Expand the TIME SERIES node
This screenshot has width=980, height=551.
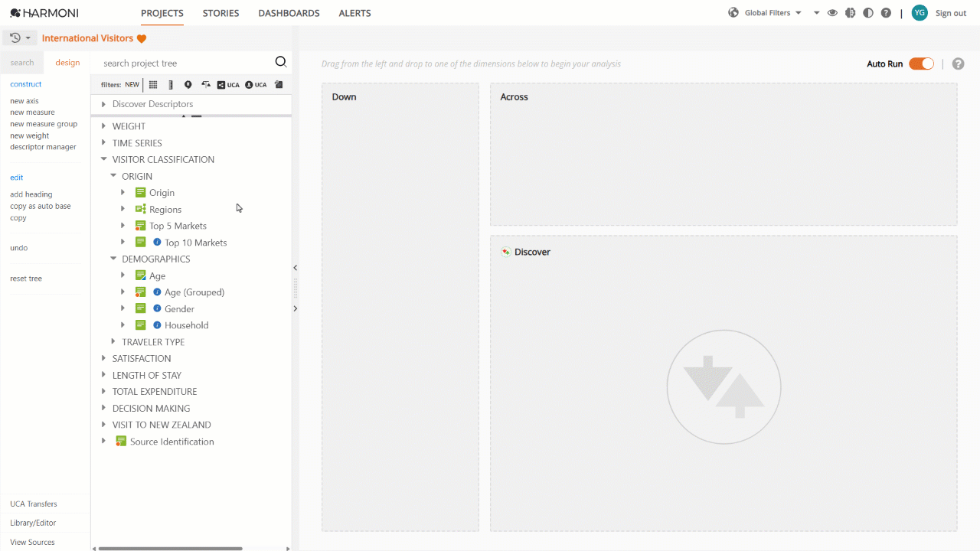tap(104, 143)
